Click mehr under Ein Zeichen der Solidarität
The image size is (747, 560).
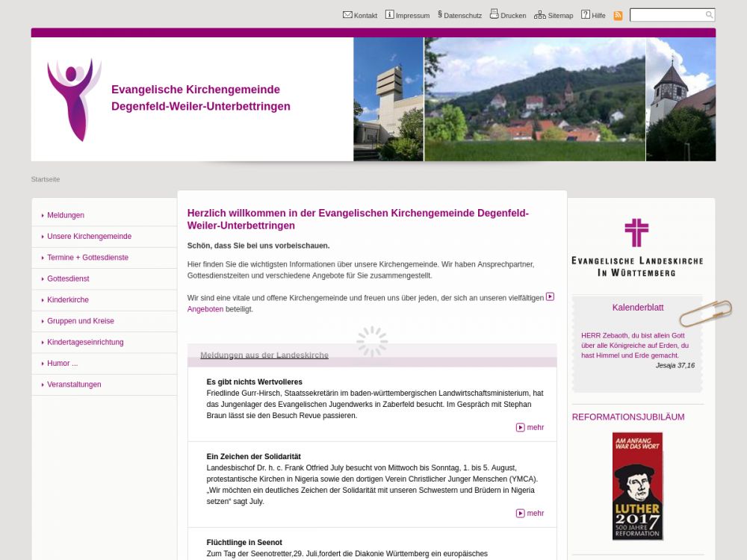(530, 514)
